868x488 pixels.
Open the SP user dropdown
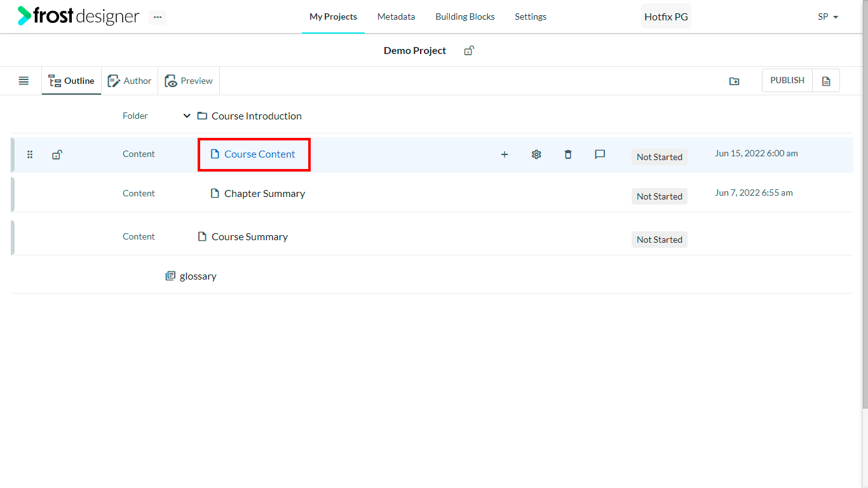pos(828,17)
